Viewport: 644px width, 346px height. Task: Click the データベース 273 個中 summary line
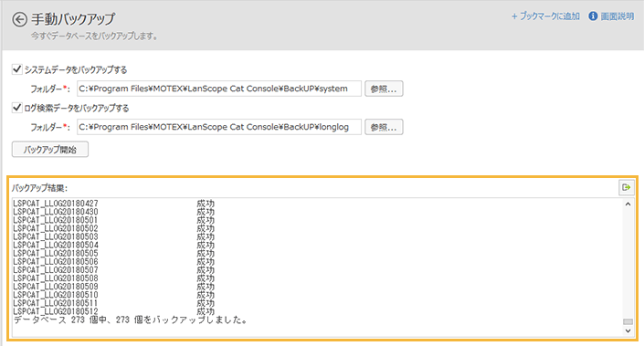tap(131, 320)
